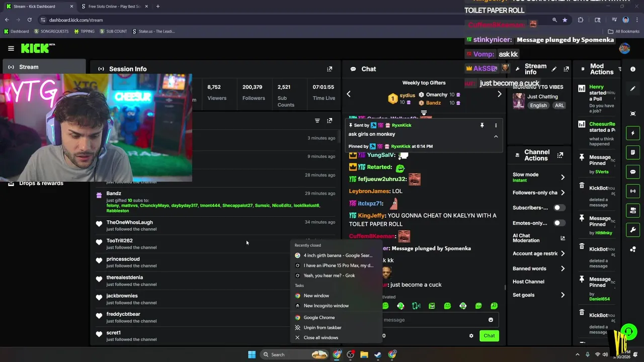Viewport: 644px width, 362px height.
Task: Edit stream info with pencil icon
Action: pyautogui.click(x=554, y=69)
